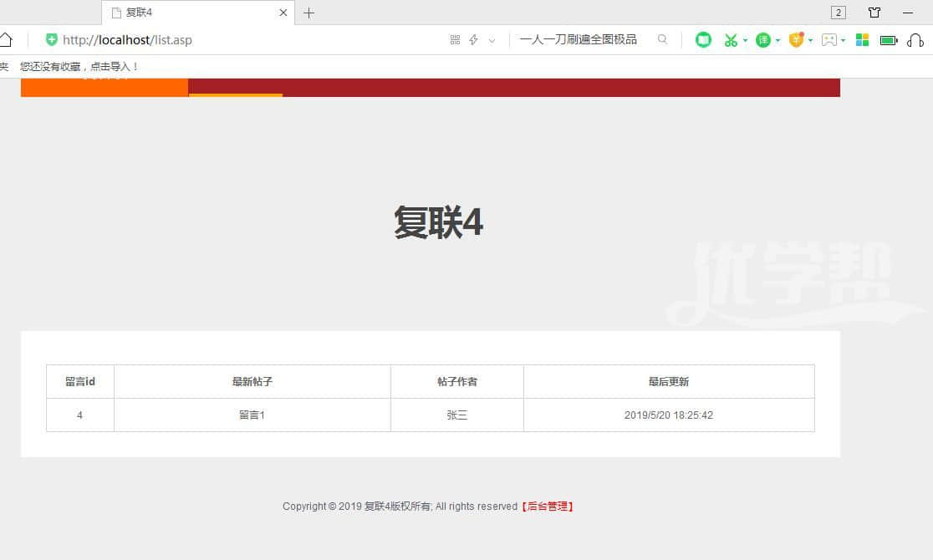
Task: Expand dropdown arrow beside lightning bolt icon
Action: (x=492, y=40)
